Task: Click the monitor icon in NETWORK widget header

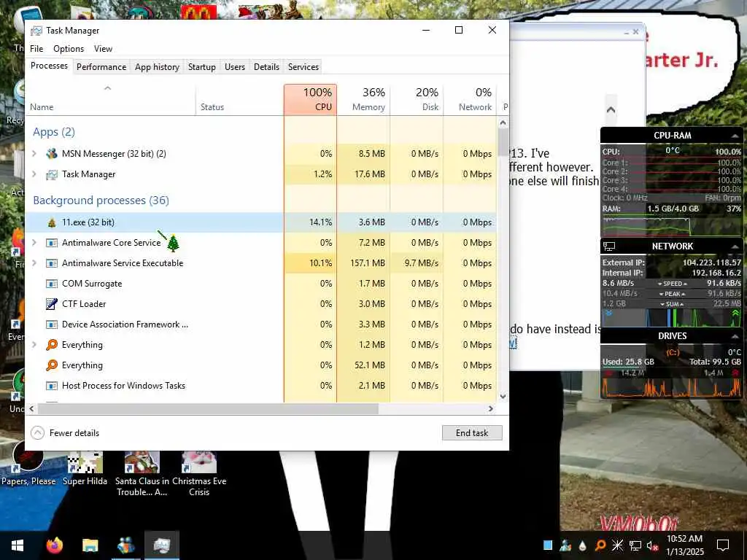Action: click(x=609, y=246)
